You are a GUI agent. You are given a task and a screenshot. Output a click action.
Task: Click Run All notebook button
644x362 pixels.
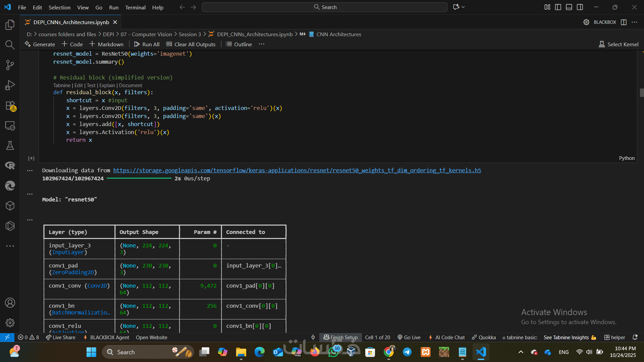point(147,44)
